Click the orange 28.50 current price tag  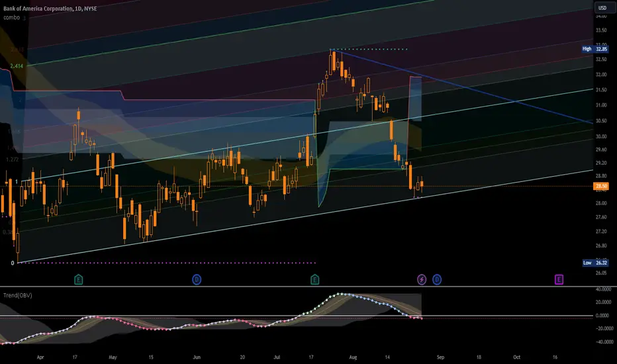pos(601,186)
